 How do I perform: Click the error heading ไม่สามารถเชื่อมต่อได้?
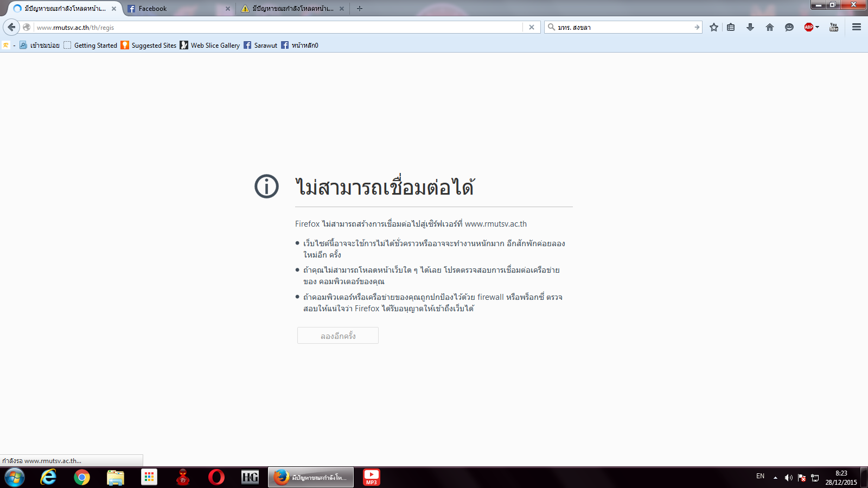(x=385, y=186)
